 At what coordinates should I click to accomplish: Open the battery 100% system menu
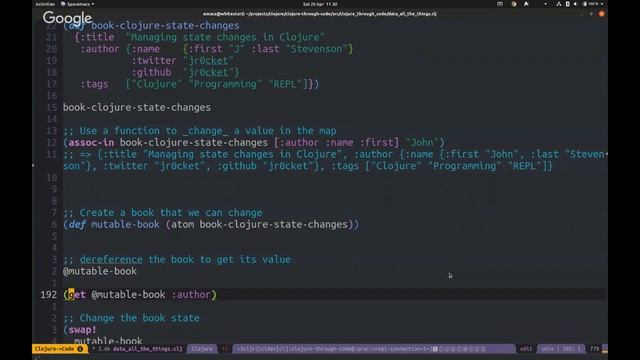[593, 4]
